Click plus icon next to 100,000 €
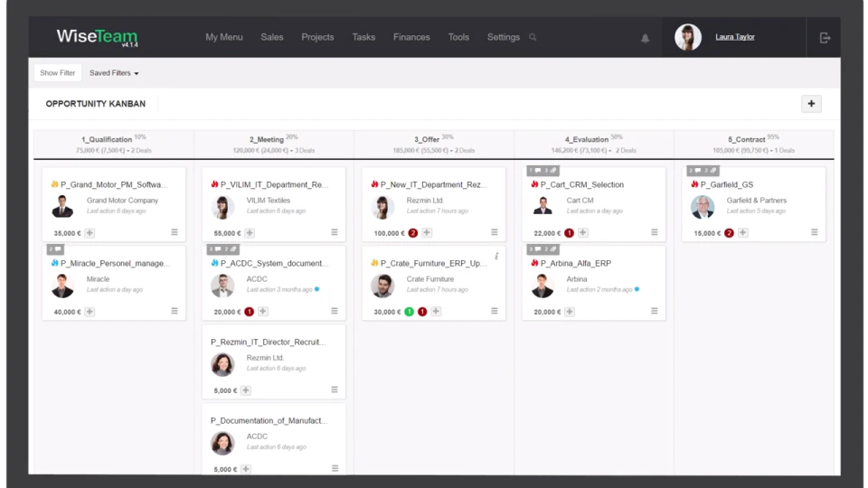The width and height of the screenshot is (868, 488). tap(426, 233)
